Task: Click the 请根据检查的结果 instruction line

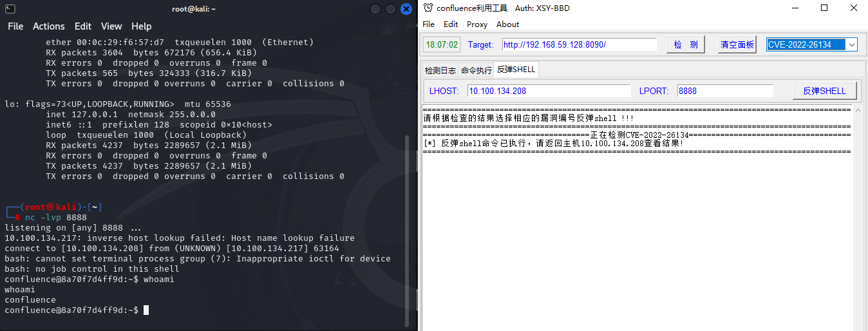Action: (x=528, y=118)
